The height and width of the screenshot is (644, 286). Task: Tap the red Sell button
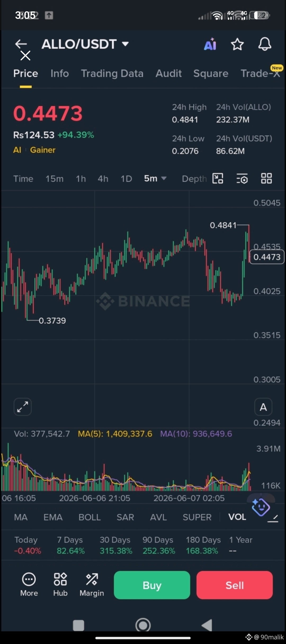235,585
